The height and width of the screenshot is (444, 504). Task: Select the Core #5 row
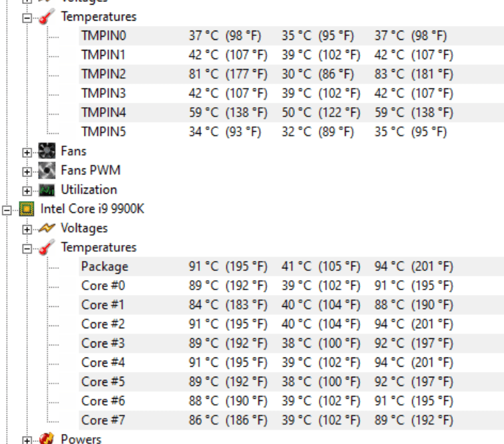291,382
